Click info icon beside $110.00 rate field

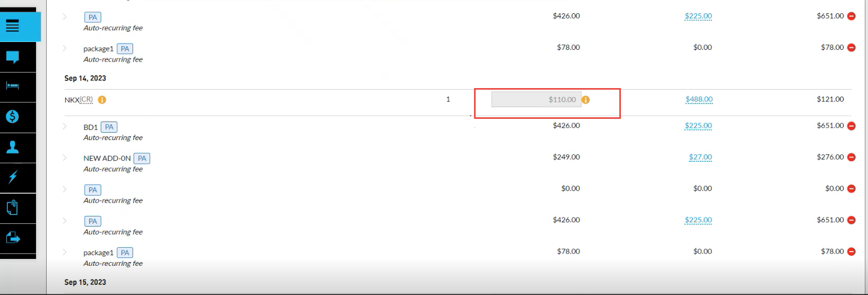point(586,100)
